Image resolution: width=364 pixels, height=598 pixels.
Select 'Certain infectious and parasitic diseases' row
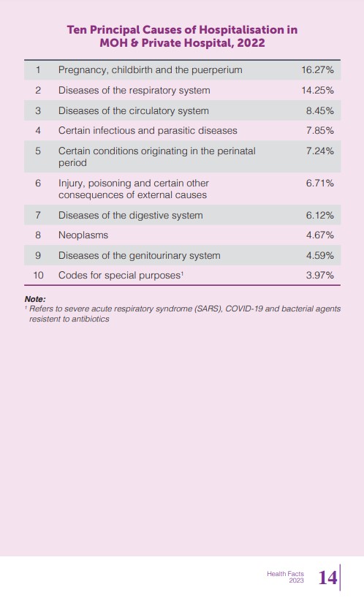(182, 130)
